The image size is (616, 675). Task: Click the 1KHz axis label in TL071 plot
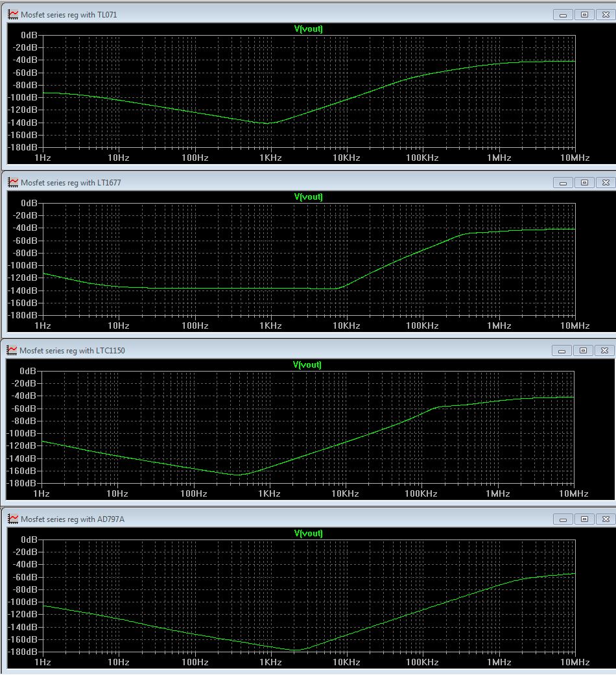(271, 158)
